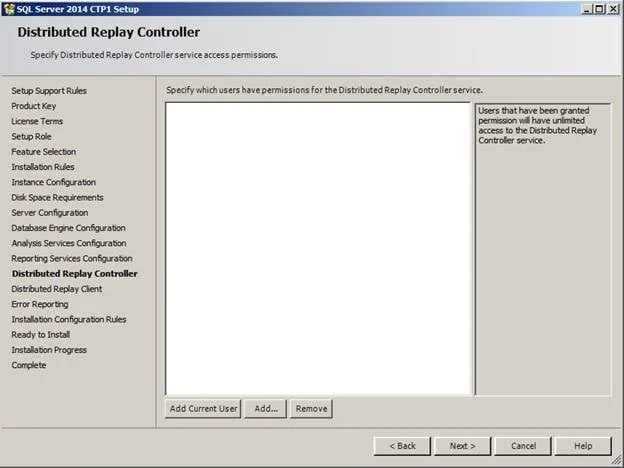Image resolution: width=624 pixels, height=468 pixels.
Task: Click the large Distributed Replay Controller heading
Action: 109,32
